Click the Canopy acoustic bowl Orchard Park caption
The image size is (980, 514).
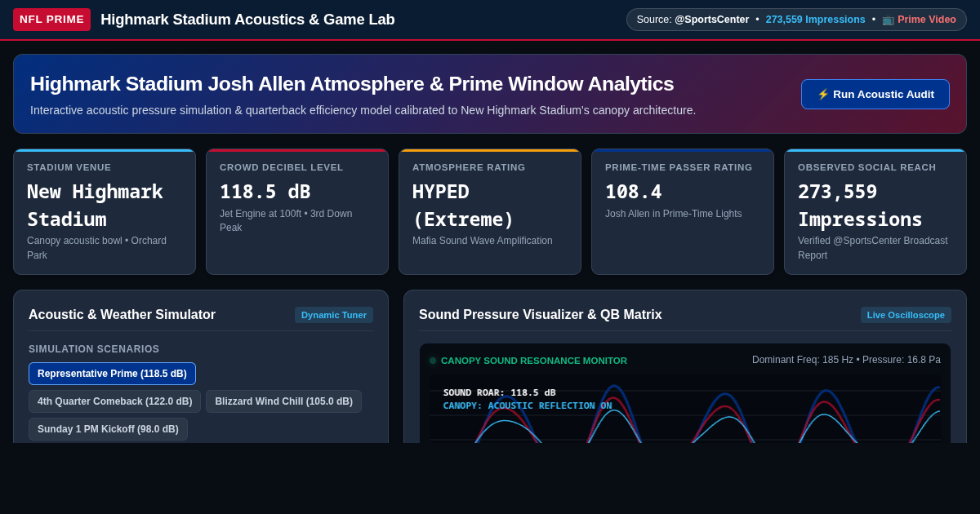click(96, 248)
